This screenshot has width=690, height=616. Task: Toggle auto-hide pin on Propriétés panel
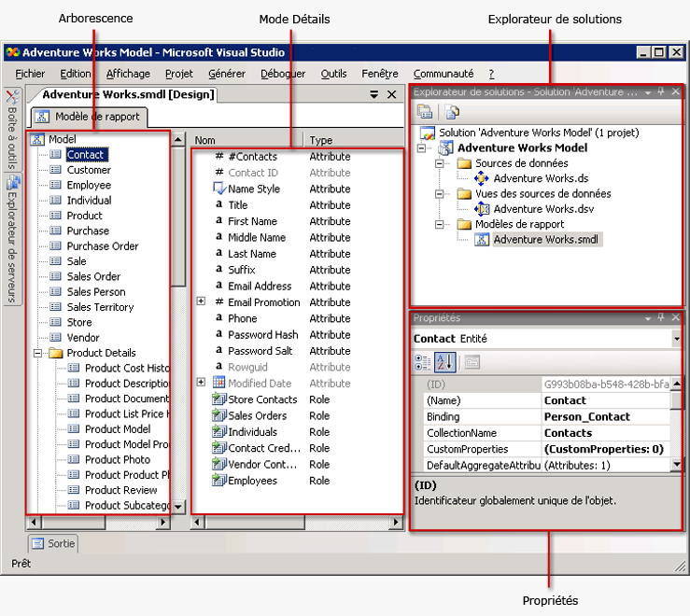[x=660, y=317]
